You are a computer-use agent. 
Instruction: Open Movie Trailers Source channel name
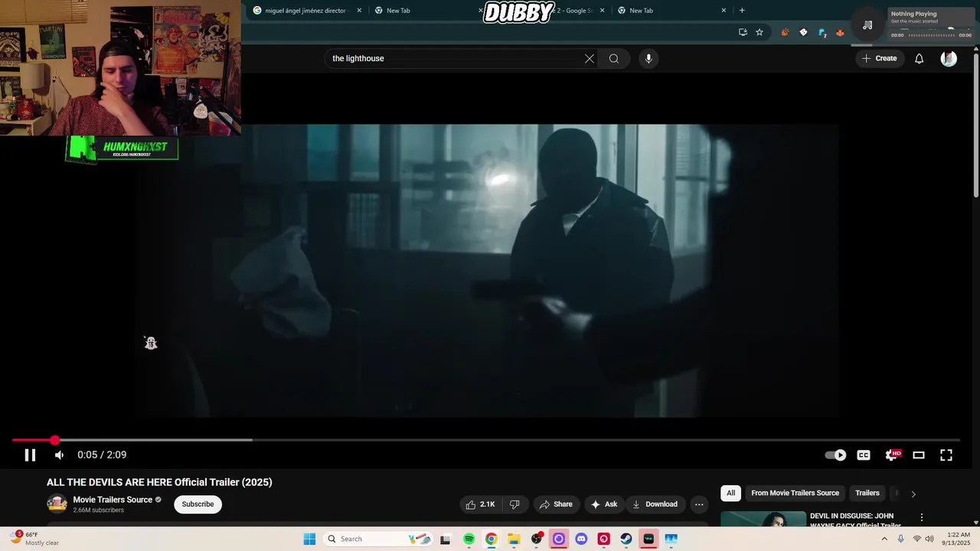(113, 500)
